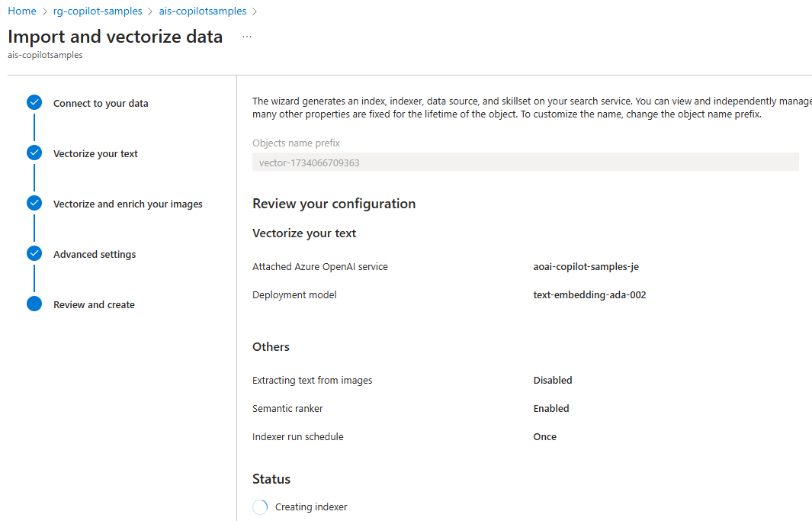The image size is (812, 521).
Task: Click the Vectorize your text step checkmark icon
Action: pyautogui.click(x=34, y=153)
